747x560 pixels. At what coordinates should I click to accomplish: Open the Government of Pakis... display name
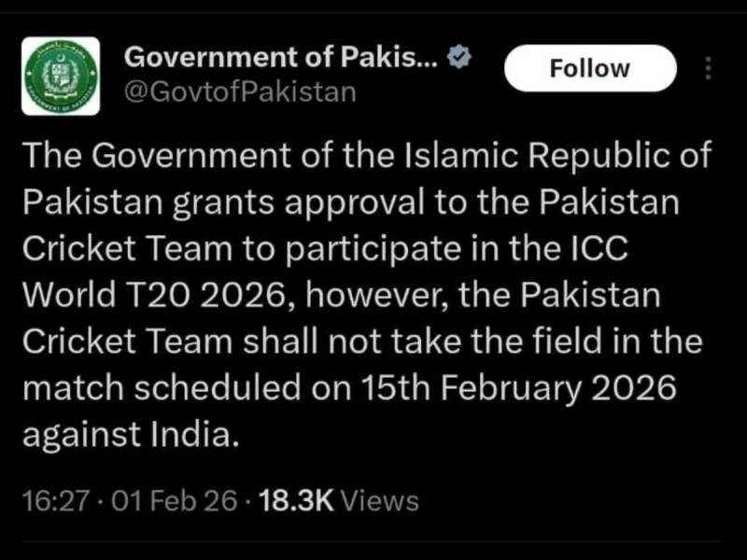281,57
